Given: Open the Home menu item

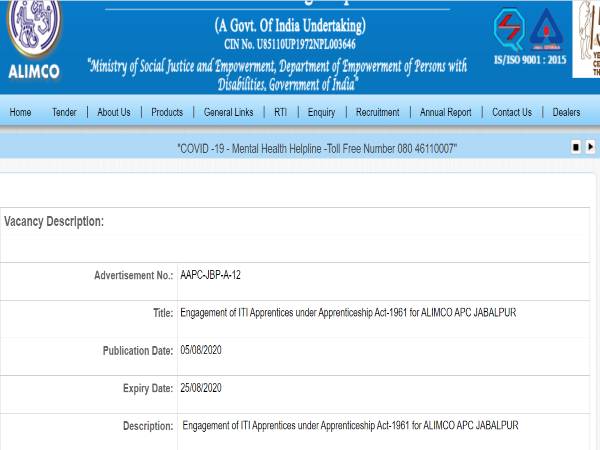Looking at the screenshot, I should (20, 112).
